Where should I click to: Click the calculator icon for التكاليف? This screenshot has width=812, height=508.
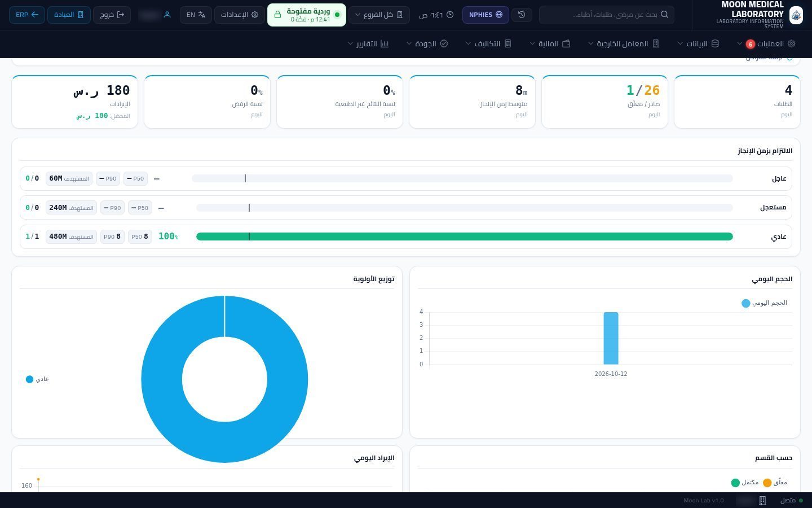(x=507, y=43)
